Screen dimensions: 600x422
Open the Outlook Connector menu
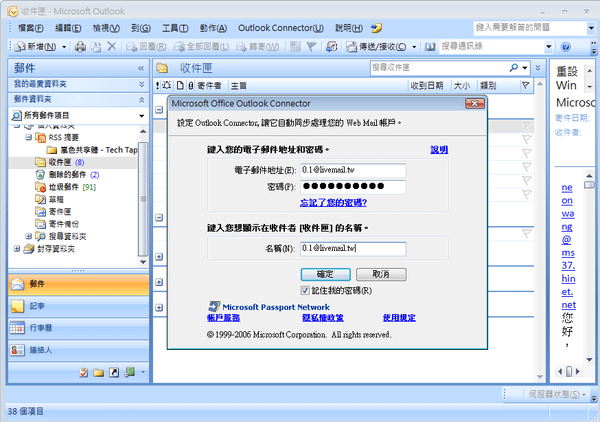(281, 28)
